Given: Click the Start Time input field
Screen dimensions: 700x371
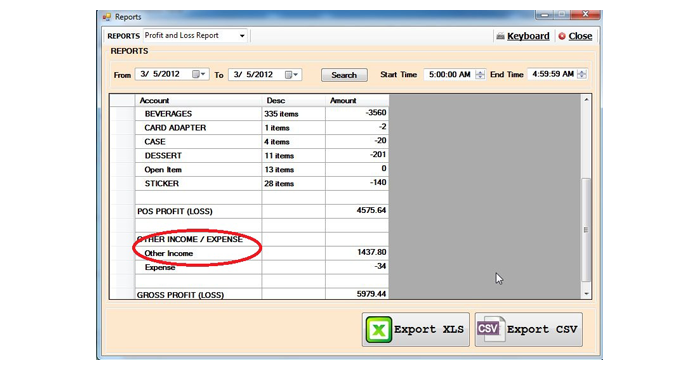Looking at the screenshot, I should click(450, 75).
